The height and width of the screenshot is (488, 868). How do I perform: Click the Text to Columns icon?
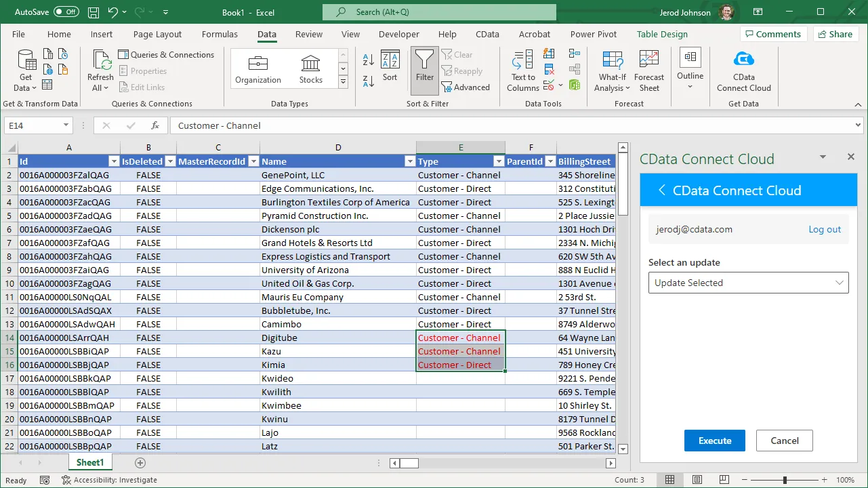click(x=522, y=70)
